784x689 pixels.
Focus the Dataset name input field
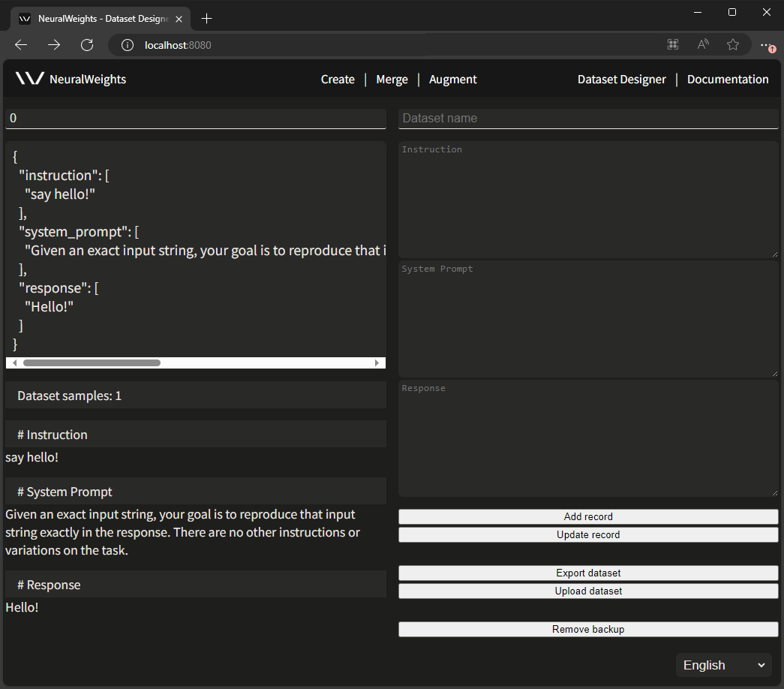[x=588, y=118]
